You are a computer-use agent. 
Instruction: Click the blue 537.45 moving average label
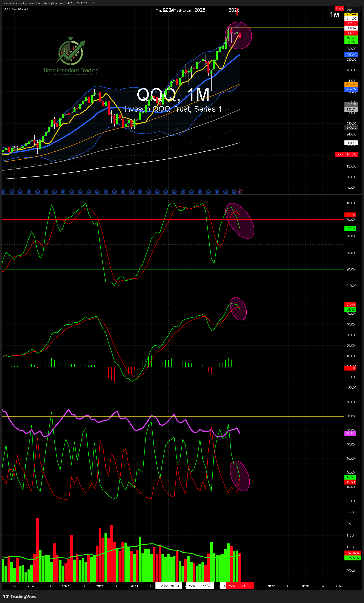(351, 55)
